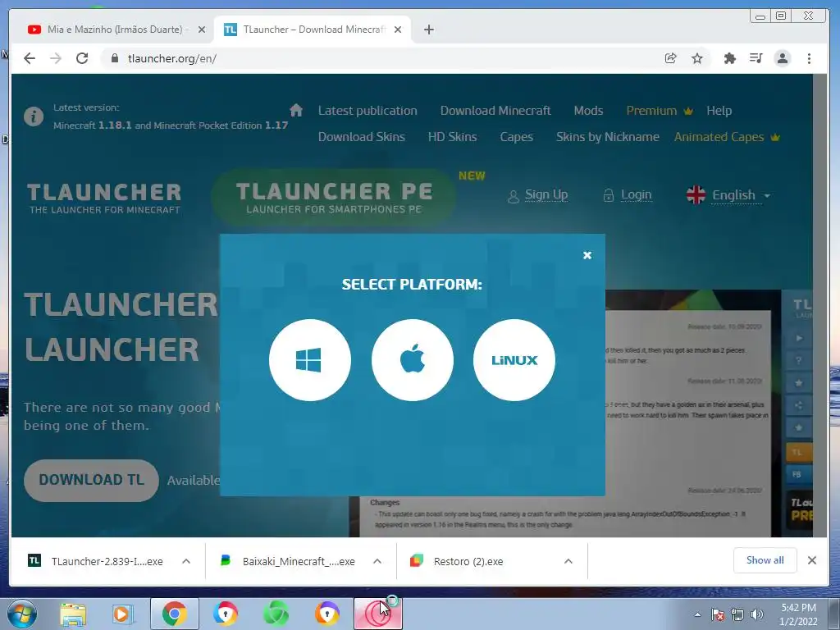Go to HD Skins

coord(452,137)
